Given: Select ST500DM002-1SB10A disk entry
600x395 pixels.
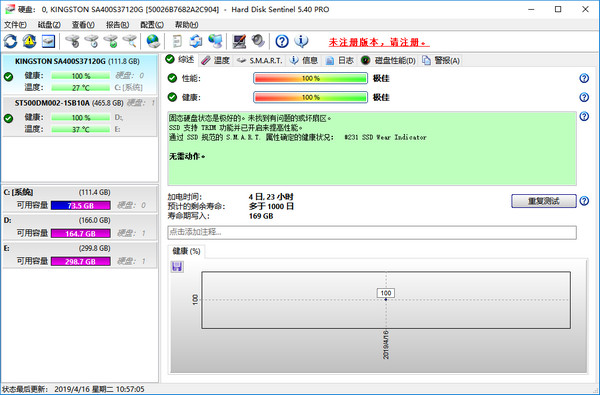Looking at the screenshot, I should coord(80,116).
